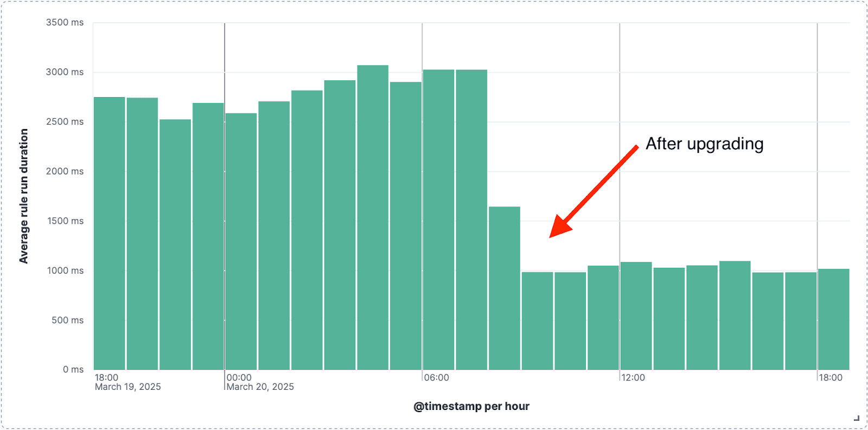Click the first bar at 18:00 March 19
The image size is (868, 430).
(110, 233)
